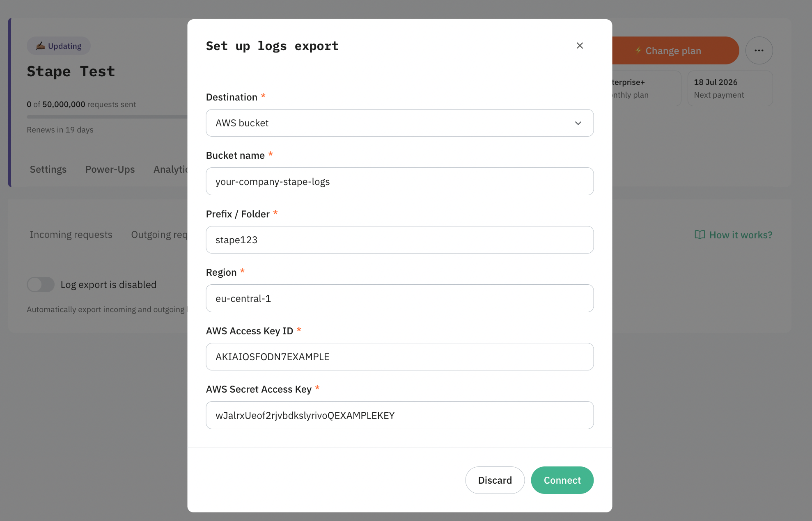Open the Settings tab
Screen dimensions: 812x521
(x=48, y=169)
